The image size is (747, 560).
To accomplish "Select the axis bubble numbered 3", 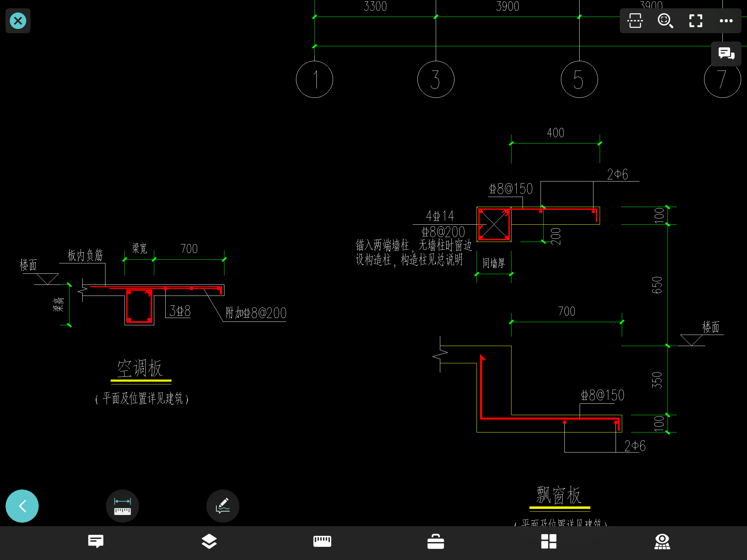I will pyautogui.click(x=436, y=79).
